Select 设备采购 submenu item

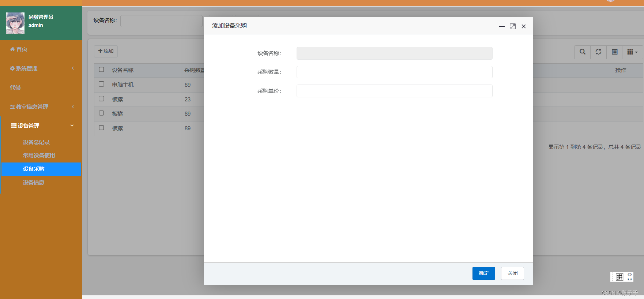pos(41,169)
